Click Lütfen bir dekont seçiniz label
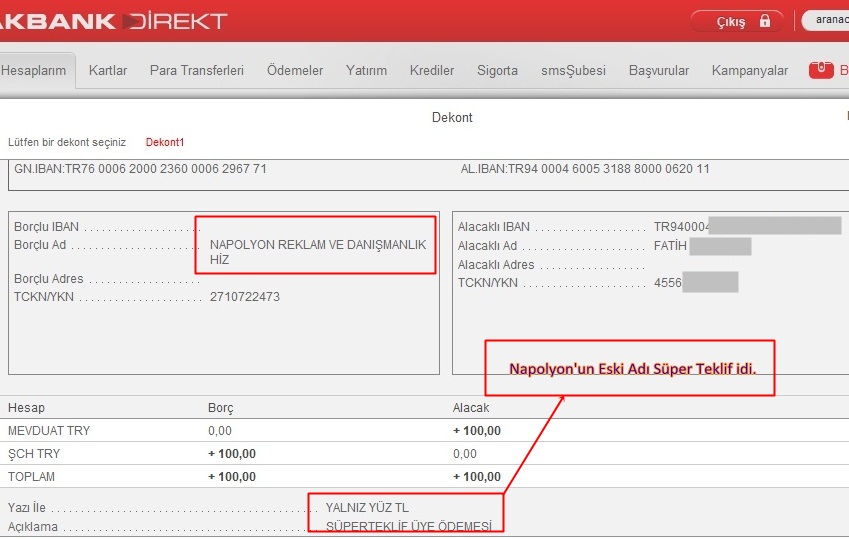This screenshot has height=539, width=849. [x=67, y=142]
